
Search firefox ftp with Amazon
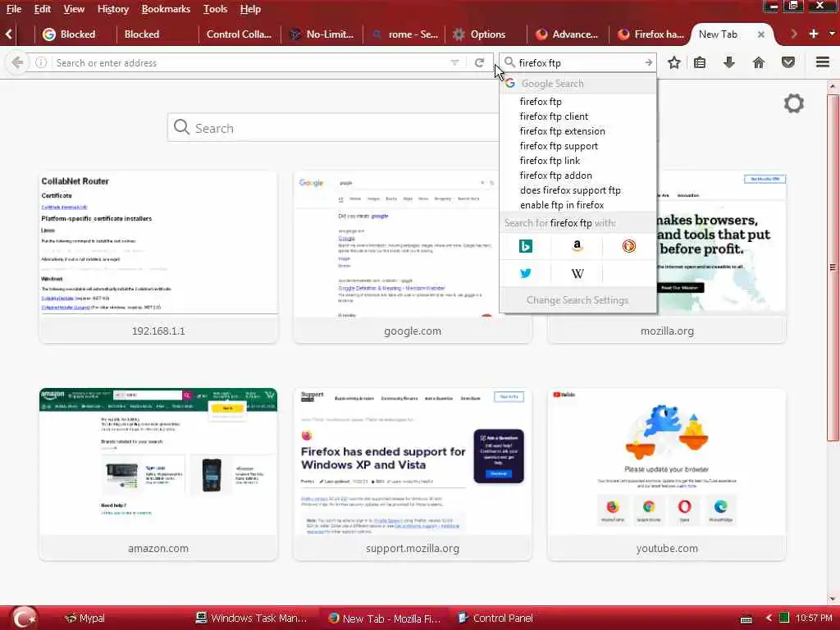point(577,246)
